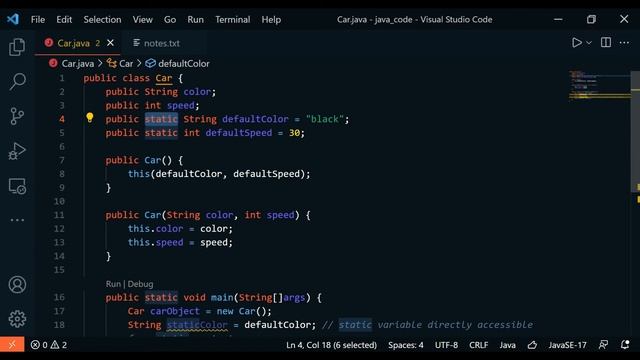Open the Go menu
This screenshot has height=360, width=640.
(x=170, y=20)
